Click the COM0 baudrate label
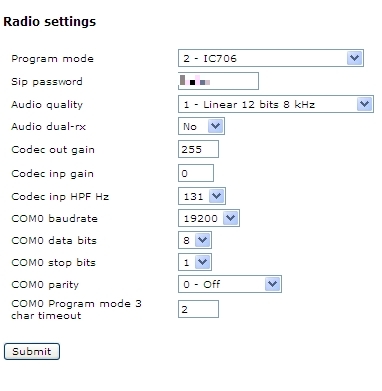Viewport: 382px width, 391px height. (55, 219)
